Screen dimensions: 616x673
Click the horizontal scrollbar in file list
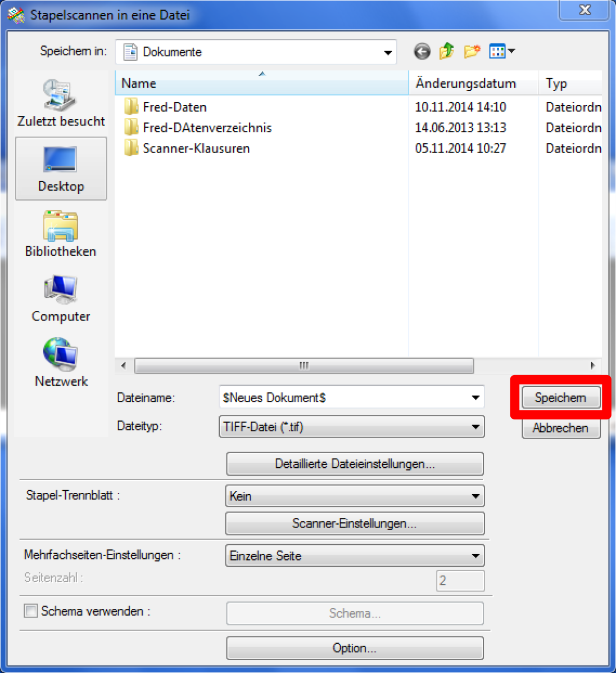[x=304, y=365]
